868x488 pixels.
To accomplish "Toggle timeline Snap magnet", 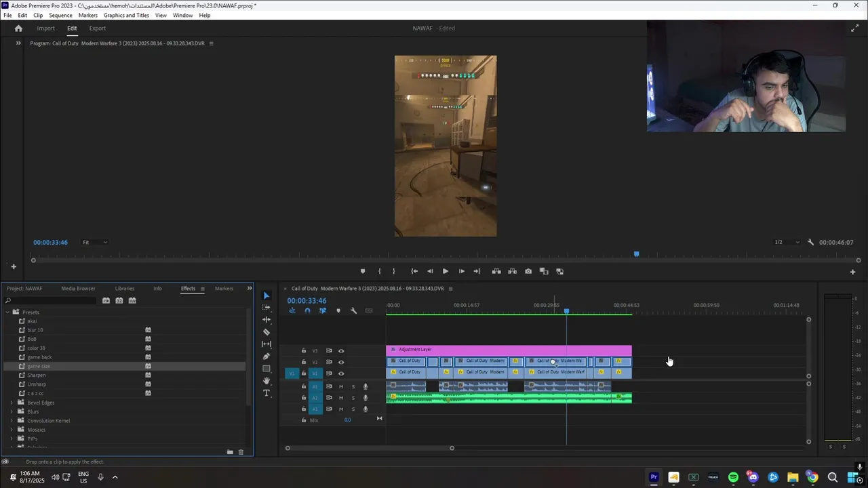I will pos(307,310).
